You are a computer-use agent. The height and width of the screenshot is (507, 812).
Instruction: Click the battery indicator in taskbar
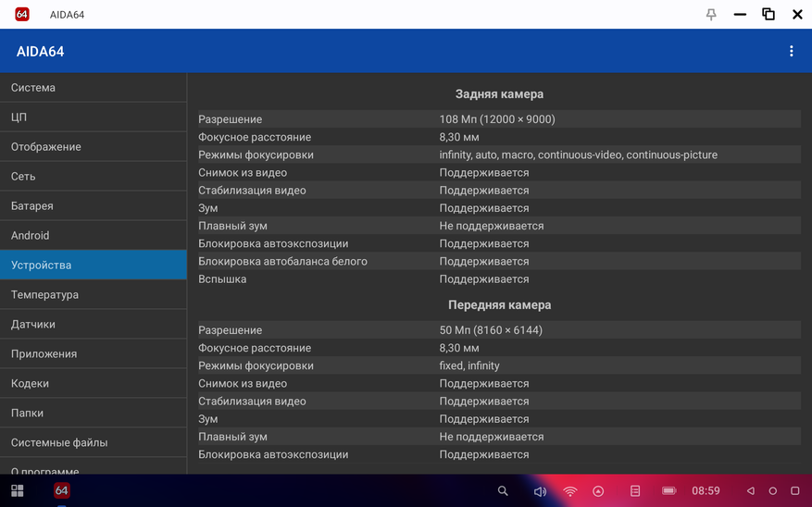click(669, 490)
